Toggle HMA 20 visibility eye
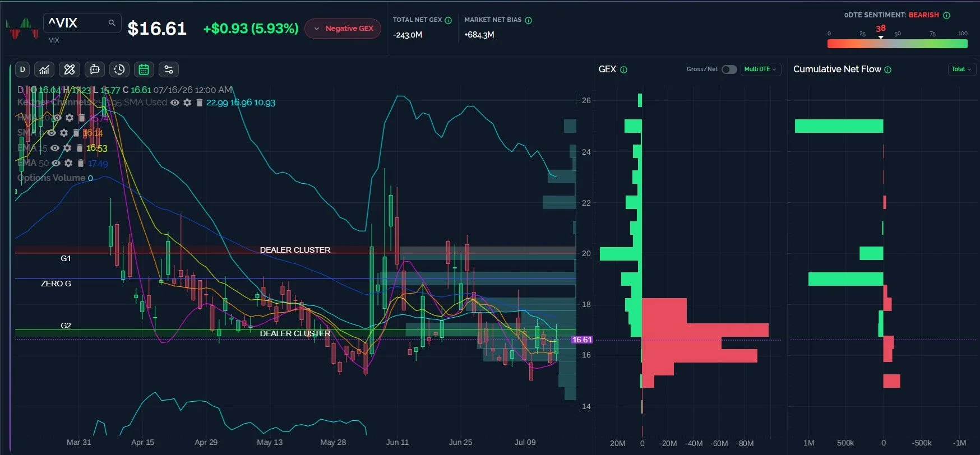 [57, 118]
